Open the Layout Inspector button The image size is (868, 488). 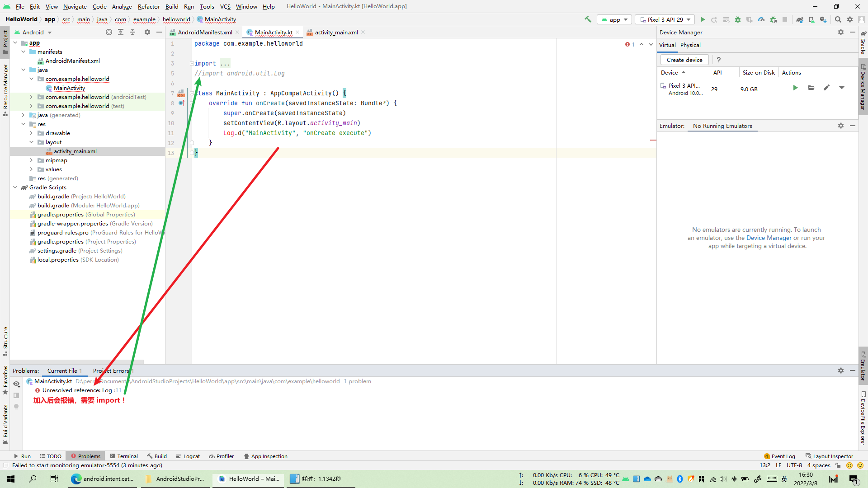(829, 456)
